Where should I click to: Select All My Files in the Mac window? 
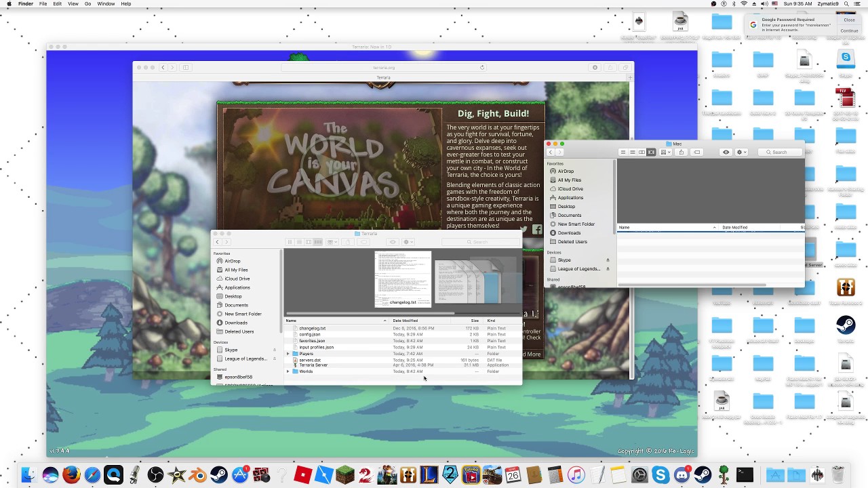click(x=569, y=180)
